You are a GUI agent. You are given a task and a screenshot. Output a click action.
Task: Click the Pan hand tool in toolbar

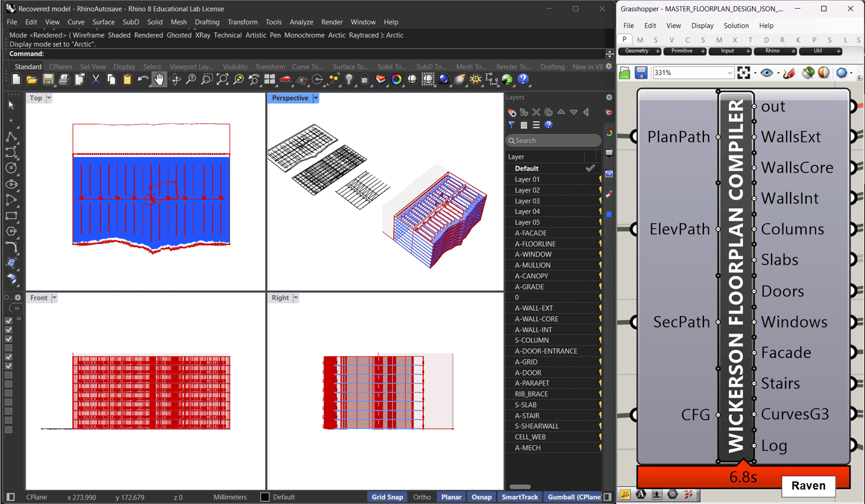[x=159, y=80]
